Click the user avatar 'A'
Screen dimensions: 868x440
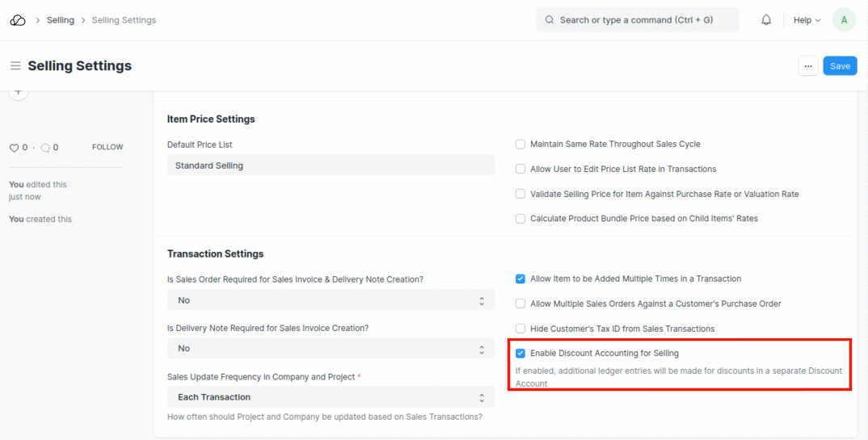(x=844, y=20)
